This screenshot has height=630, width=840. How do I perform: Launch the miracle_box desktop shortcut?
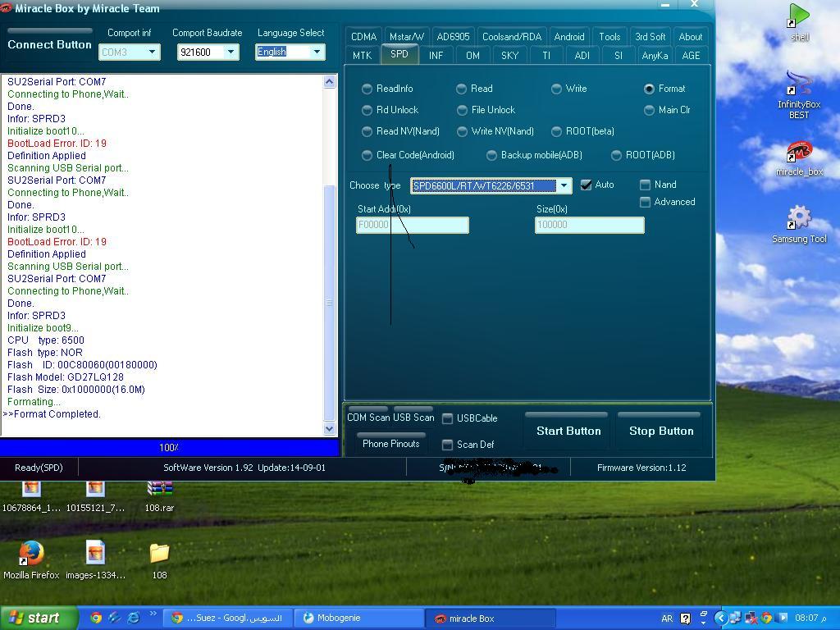click(x=799, y=158)
